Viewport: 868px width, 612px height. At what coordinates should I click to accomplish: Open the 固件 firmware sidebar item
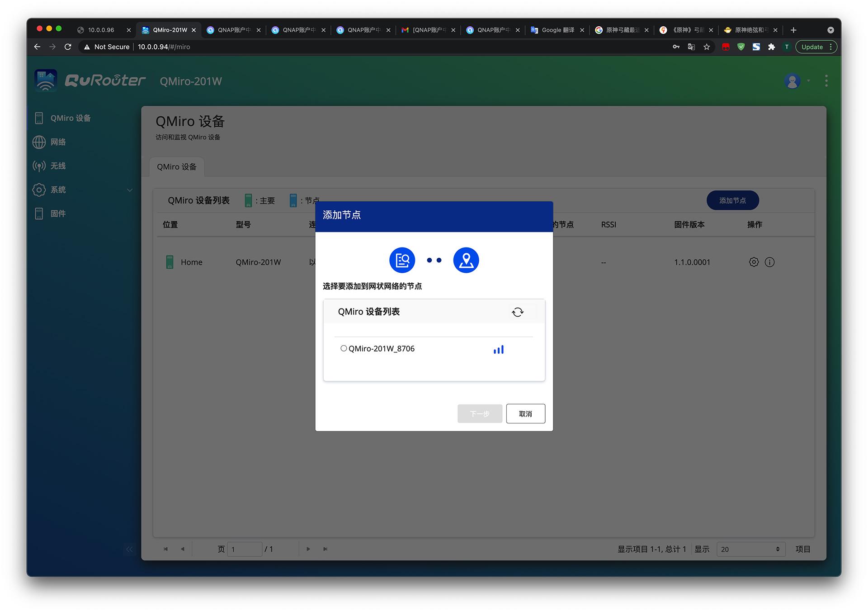[x=58, y=213]
